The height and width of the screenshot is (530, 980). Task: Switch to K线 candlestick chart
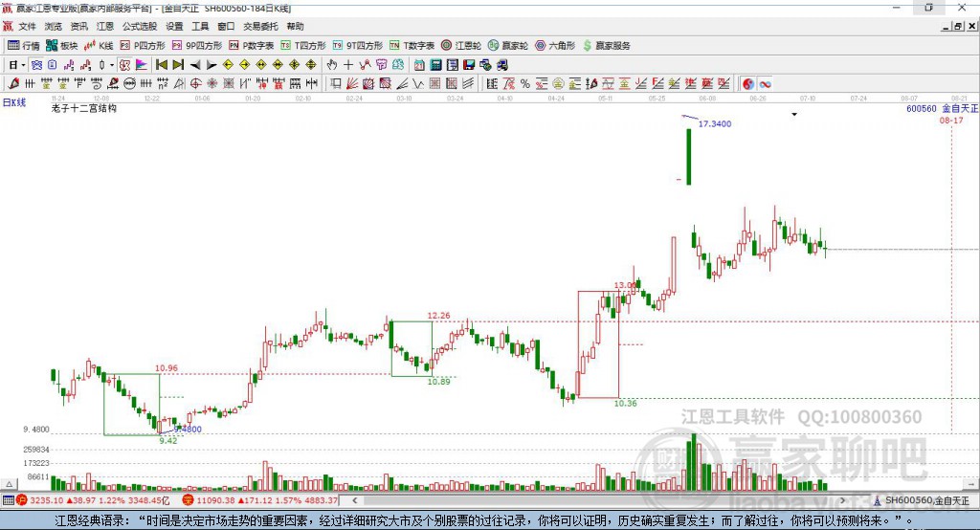(x=99, y=46)
